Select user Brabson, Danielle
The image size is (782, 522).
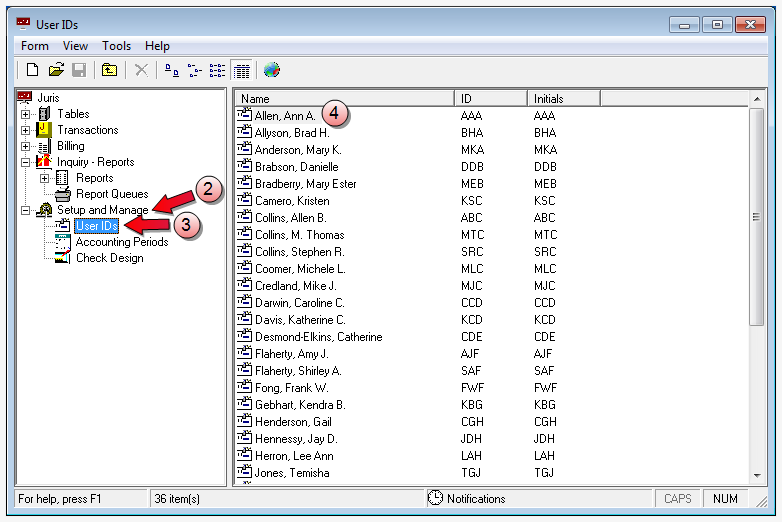click(297, 167)
